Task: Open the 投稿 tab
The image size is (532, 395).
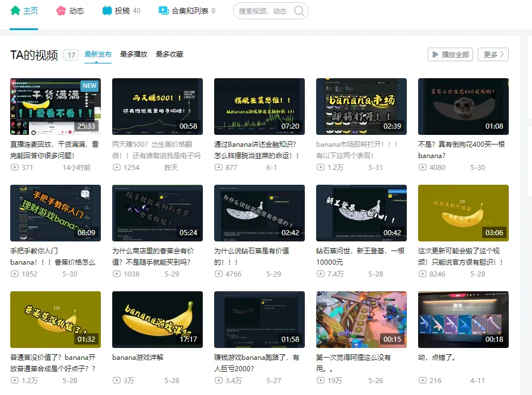Action: [121, 11]
